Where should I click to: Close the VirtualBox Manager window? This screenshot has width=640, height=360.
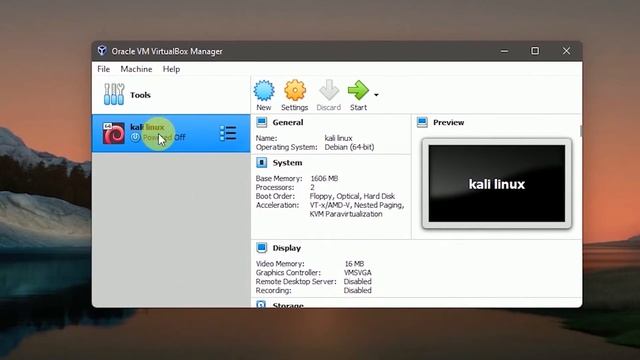566,51
